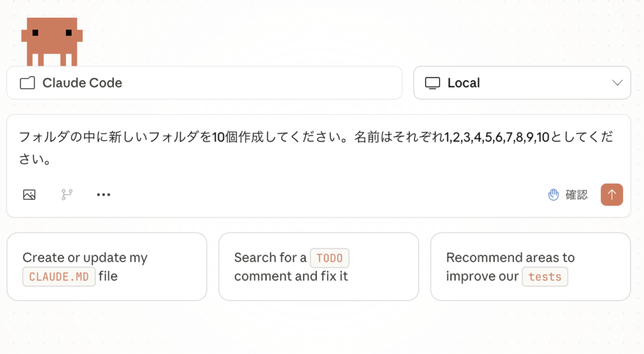This screenshot has height=354, width=644.
Task: Attach an image using the picture icon
Action: 29,195
